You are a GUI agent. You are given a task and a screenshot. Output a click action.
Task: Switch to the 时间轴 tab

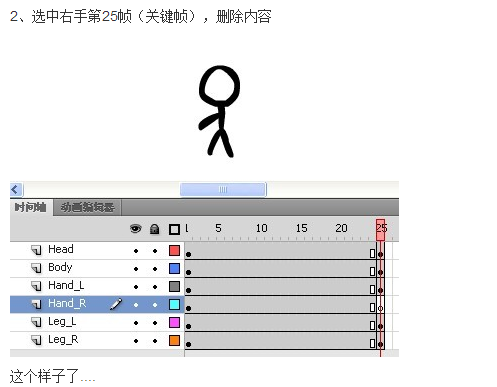(31, 208)
